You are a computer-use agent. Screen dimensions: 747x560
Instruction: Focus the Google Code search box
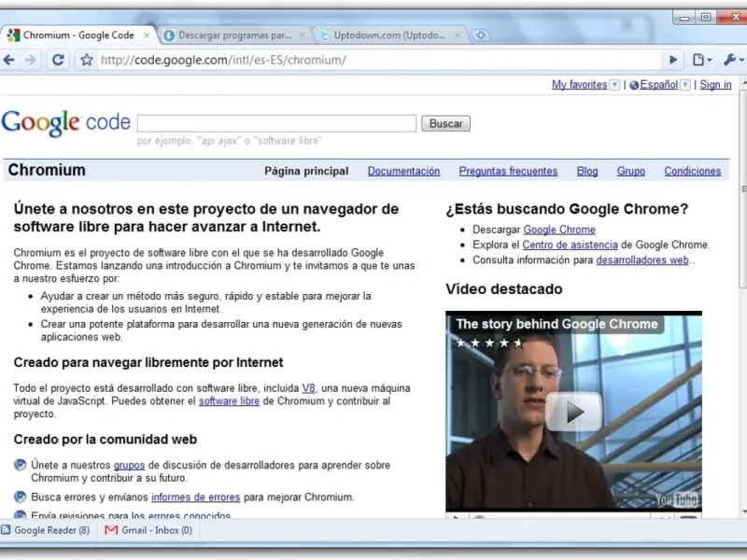(x=276, y=123)
